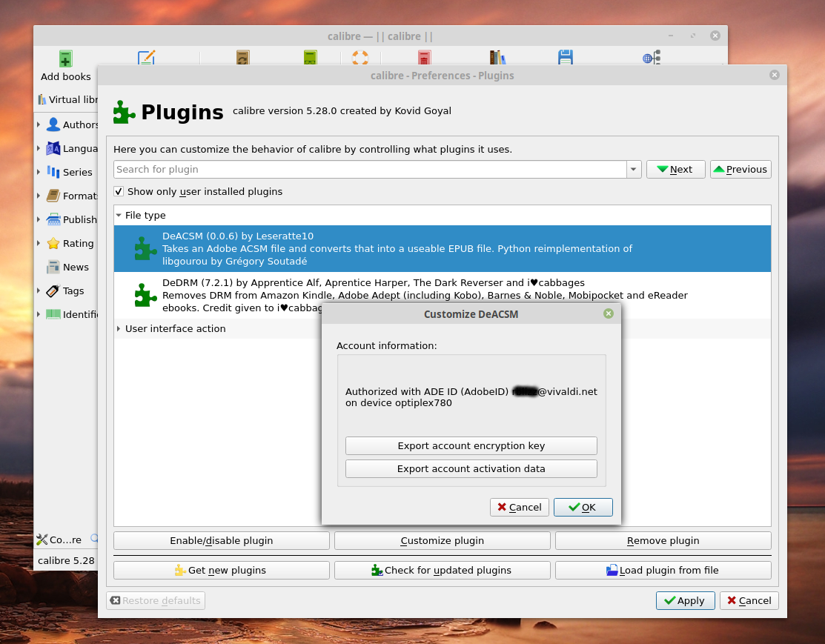The height and width of the screenshot is (644, 825).
Task: Click the Restore defaults button
Action: (156, 601)
